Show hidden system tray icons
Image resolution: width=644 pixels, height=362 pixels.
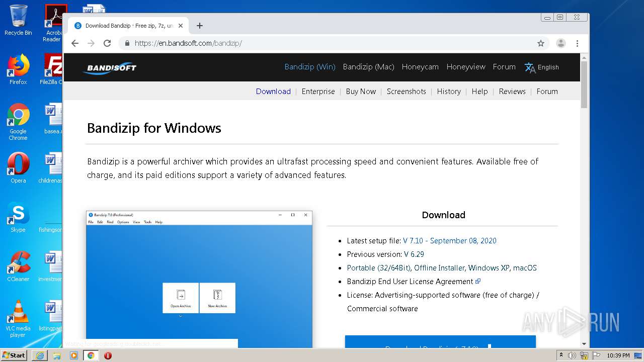click(x=561, y=355)
